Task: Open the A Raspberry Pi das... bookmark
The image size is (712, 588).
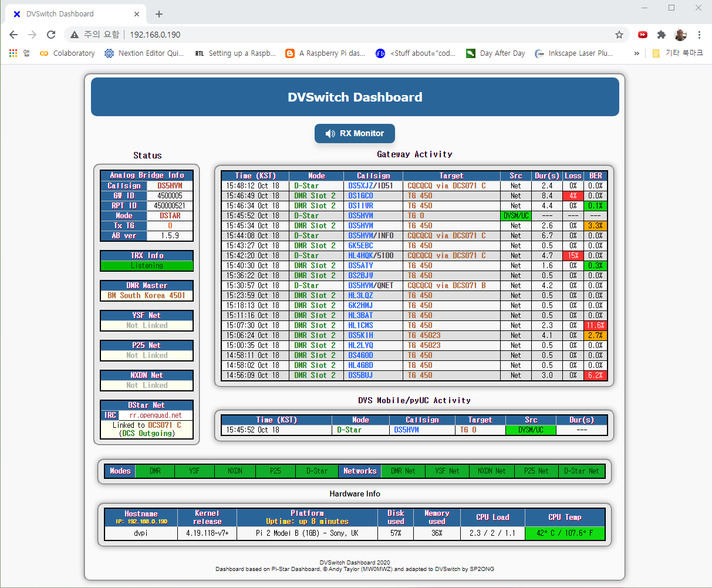Action: click(325, 53)
